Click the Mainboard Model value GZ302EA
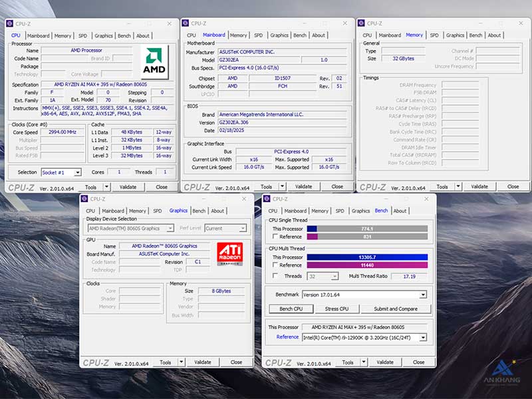This screenshot has height=399, width=532. tap(259, 60)
